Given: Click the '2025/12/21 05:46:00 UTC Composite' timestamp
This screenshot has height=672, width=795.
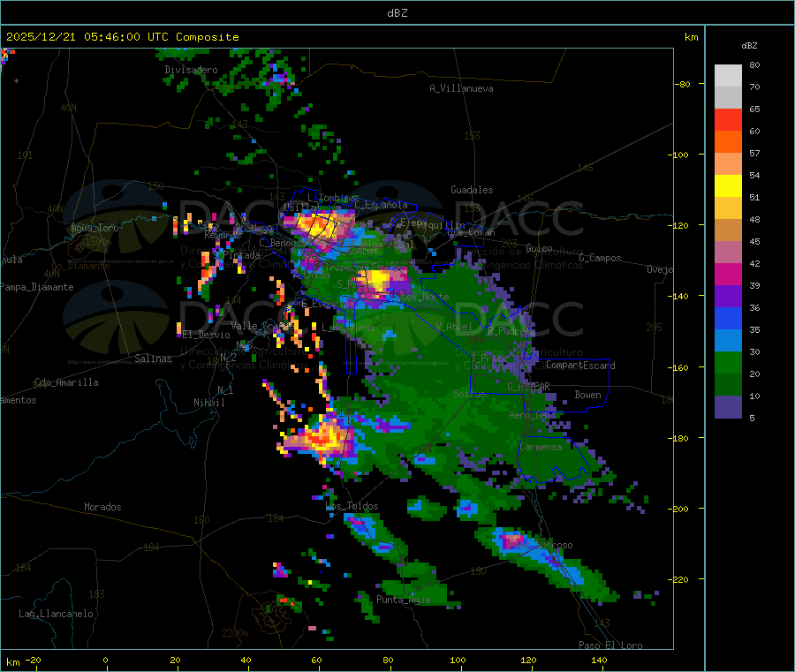Looking at the screenshot, I should pos(122,37).
